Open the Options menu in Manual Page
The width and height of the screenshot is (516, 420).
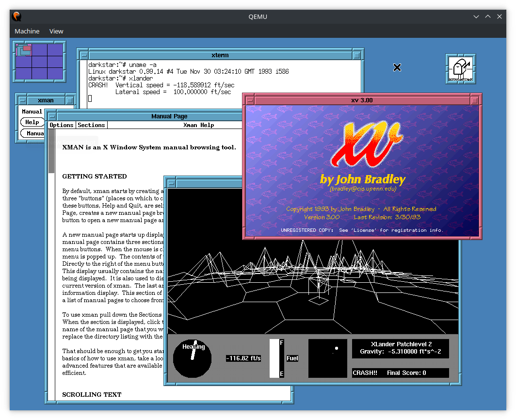tap(61, 125)
